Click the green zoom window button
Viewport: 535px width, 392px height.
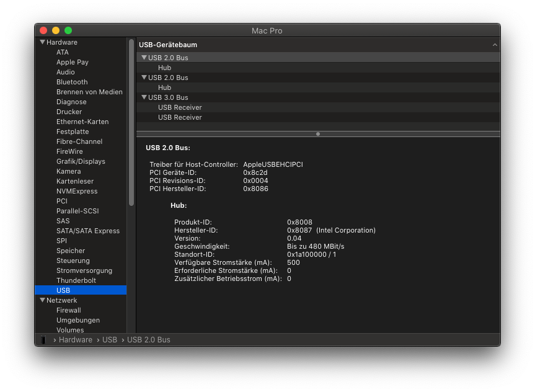click(x=68, y=30)
